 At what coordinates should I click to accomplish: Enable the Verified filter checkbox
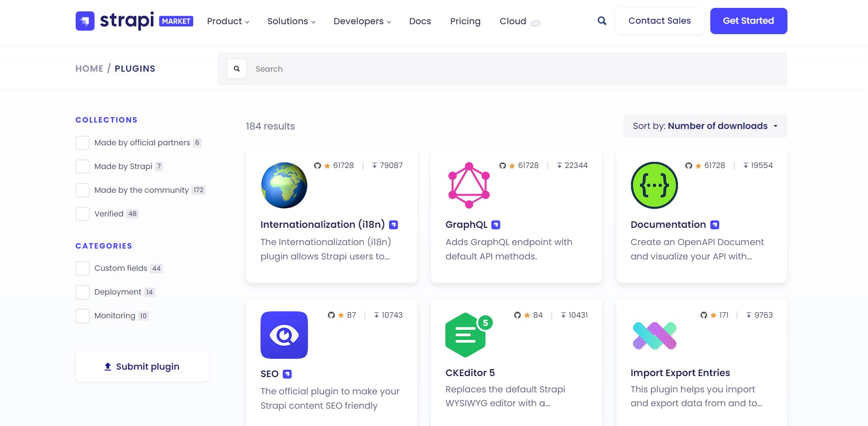(x=83, y=214)
